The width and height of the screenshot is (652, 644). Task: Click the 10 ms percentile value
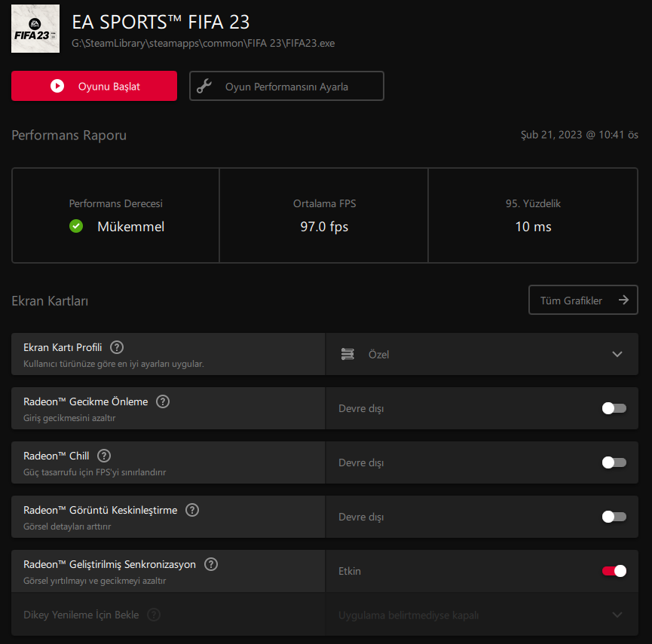coord(533,227)
